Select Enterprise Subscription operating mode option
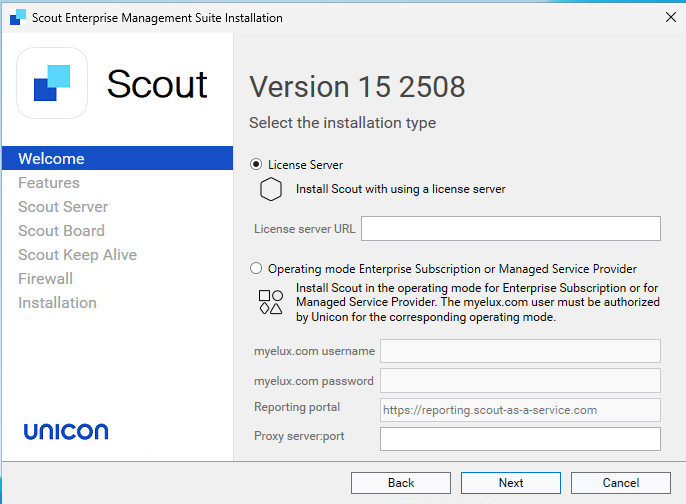The width and height of the screenshot is (686, 504). click(257, 269)
